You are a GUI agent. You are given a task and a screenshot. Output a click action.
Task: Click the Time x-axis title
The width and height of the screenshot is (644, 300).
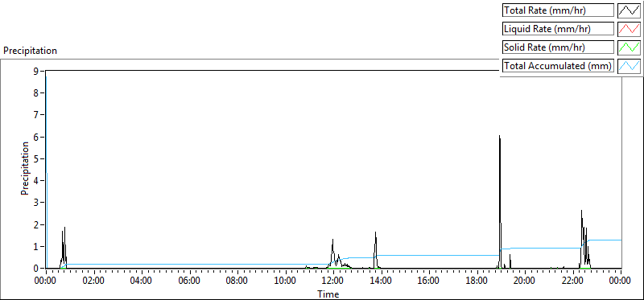[x=328, y=294]
